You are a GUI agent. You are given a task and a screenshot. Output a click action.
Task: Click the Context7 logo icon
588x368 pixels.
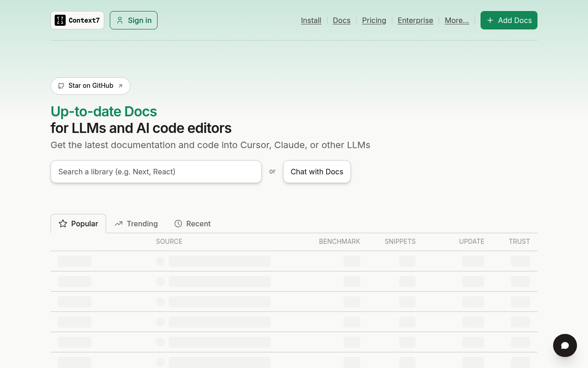pos(60,20)
